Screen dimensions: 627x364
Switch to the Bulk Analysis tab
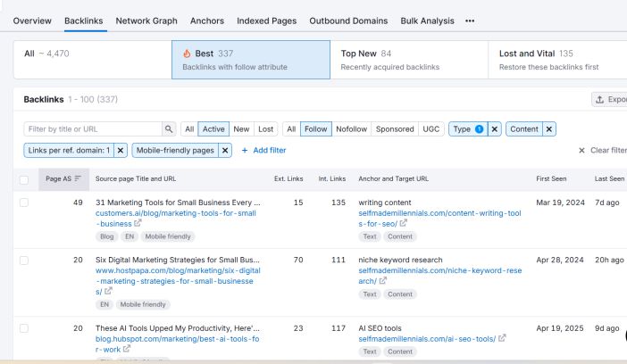click(428, 21)
